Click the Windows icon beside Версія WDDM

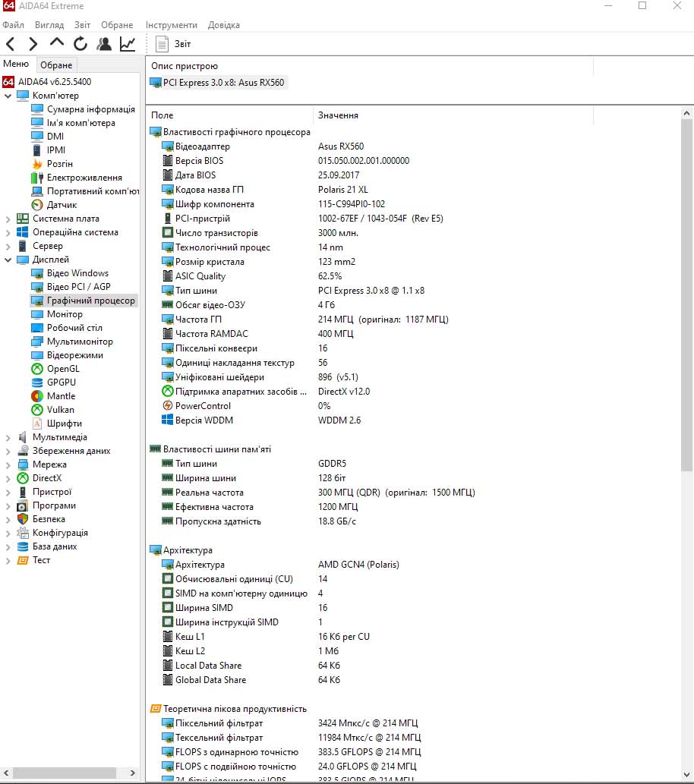click(168, 420)
